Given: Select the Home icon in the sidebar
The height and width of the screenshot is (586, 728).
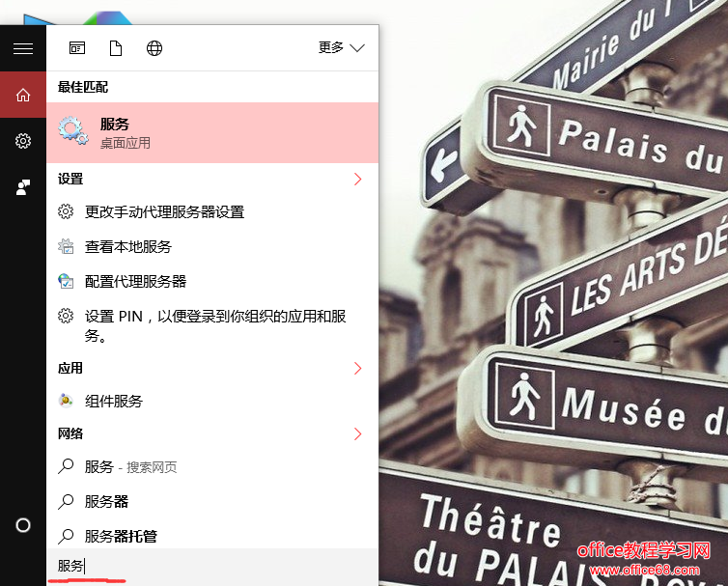Looking at the screenshot, I should coord(23,95).
